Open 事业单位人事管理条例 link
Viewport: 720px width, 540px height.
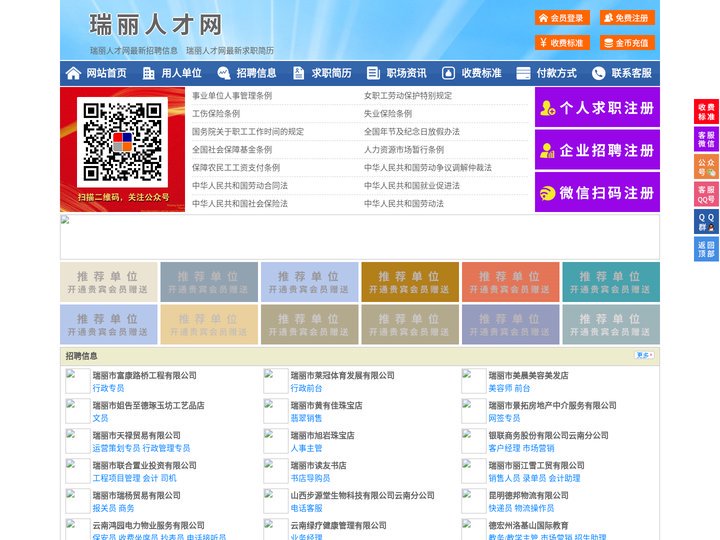pos(232,96)
